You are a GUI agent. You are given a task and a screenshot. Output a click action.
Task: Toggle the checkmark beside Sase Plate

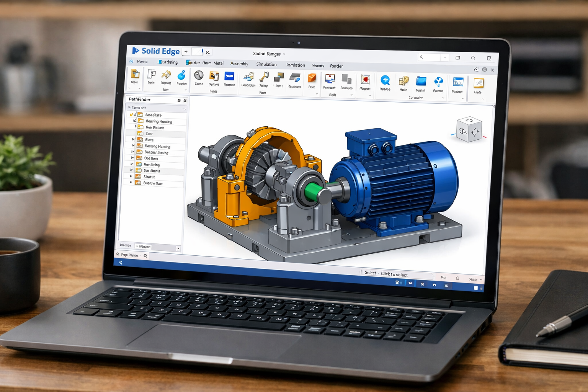coord(131,114)
